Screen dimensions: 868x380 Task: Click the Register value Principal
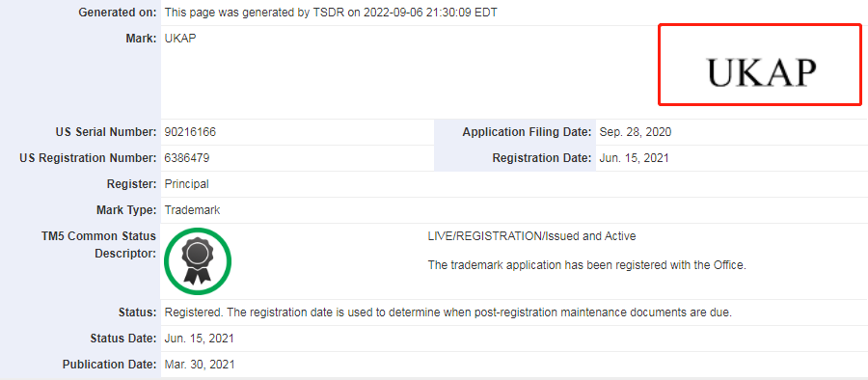(186, 184)
